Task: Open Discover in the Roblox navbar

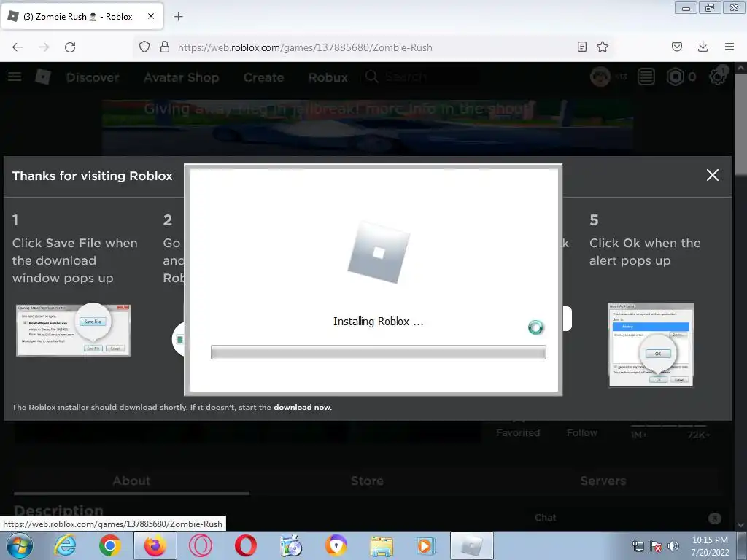Action: click(x=93, y=77)
